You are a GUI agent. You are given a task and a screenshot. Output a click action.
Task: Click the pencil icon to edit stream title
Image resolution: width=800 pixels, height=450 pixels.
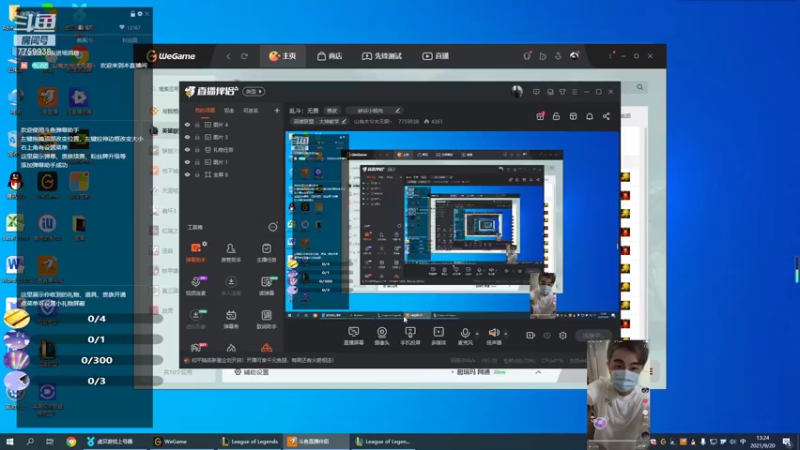pos(397,110)
